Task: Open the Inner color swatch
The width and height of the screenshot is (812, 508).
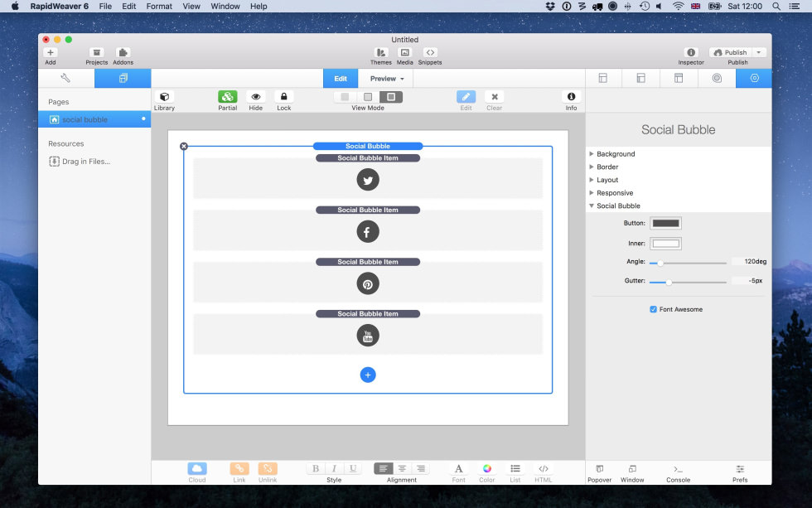Action: click(x=665, y=244)
